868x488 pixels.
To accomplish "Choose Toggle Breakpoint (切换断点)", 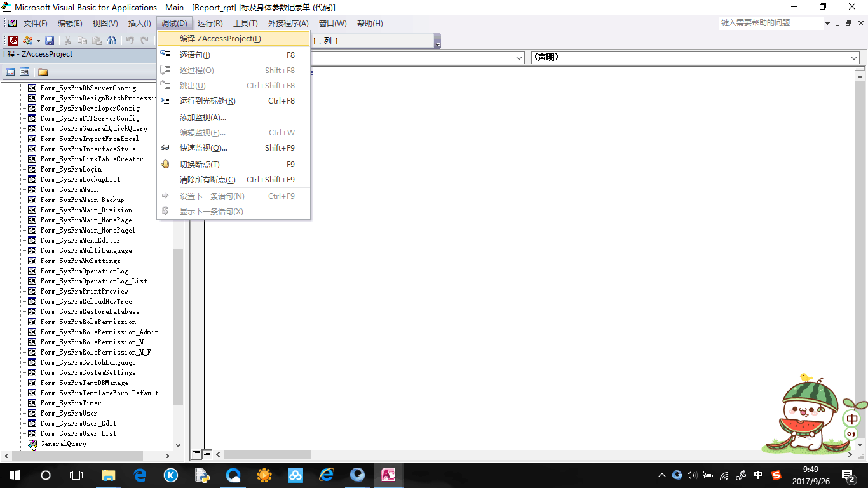I will point(233,165).
